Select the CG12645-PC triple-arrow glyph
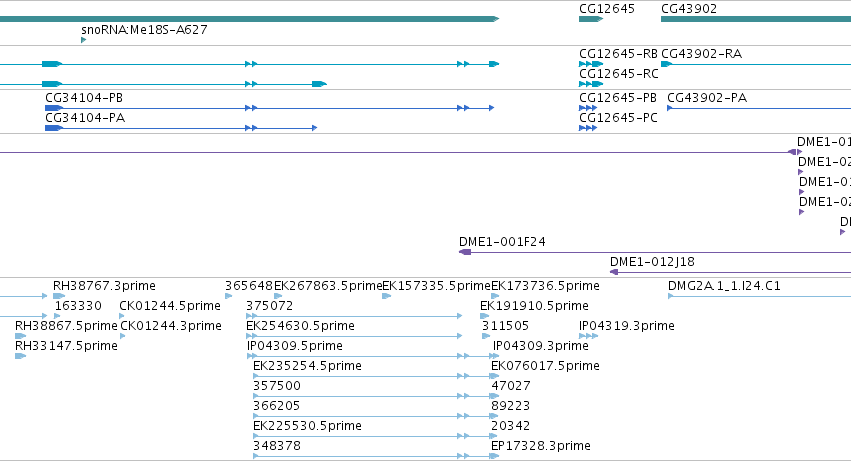 click(x=588, y=128)
